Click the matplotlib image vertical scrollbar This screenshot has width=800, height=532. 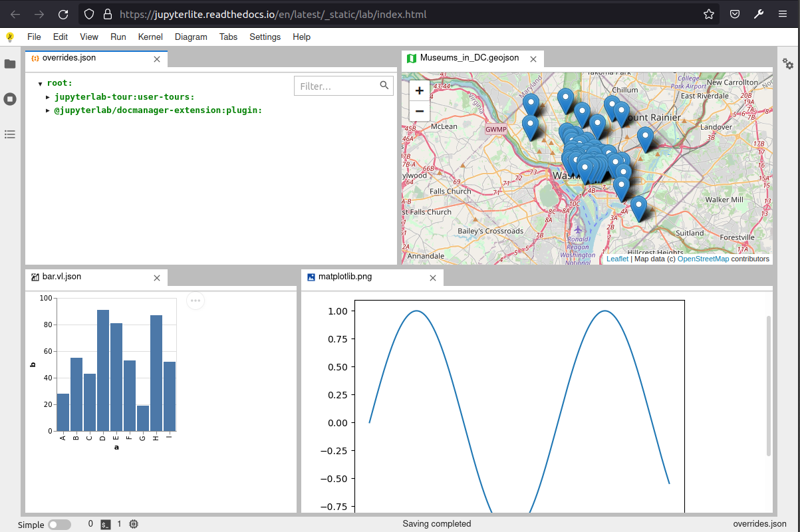pyautogui.click(x=769, y=386)
